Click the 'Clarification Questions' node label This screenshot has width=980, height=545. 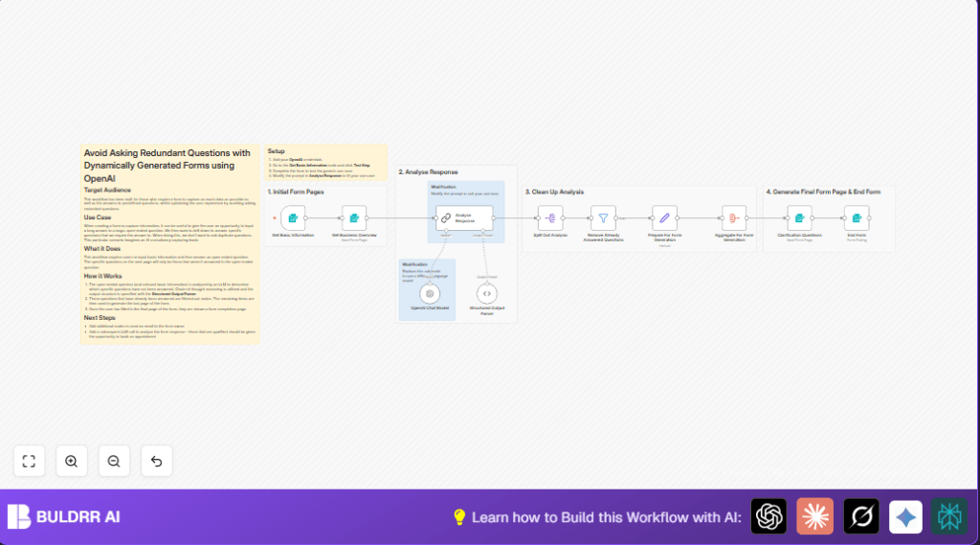pyautogui.click(x=799, y=236)
